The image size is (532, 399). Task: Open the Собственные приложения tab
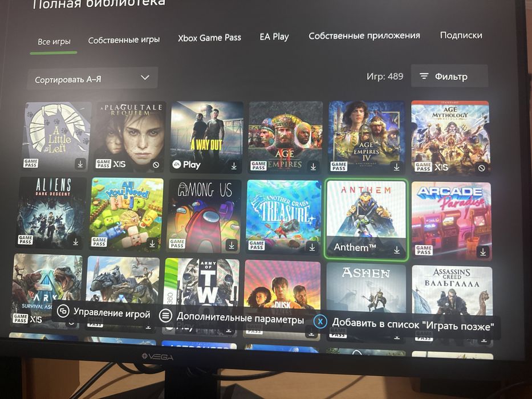[x=364, y=35]
